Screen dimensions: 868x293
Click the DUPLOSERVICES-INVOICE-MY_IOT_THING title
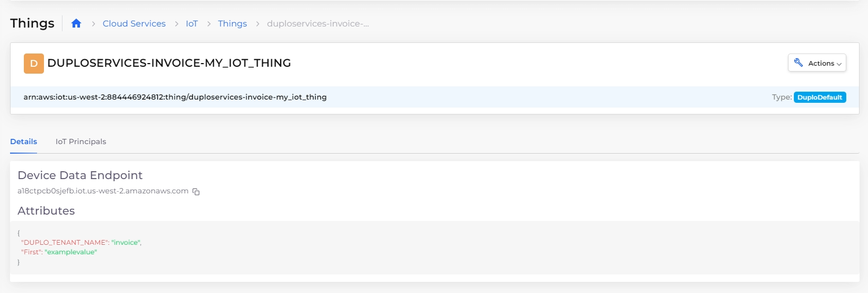coord(169,63)
